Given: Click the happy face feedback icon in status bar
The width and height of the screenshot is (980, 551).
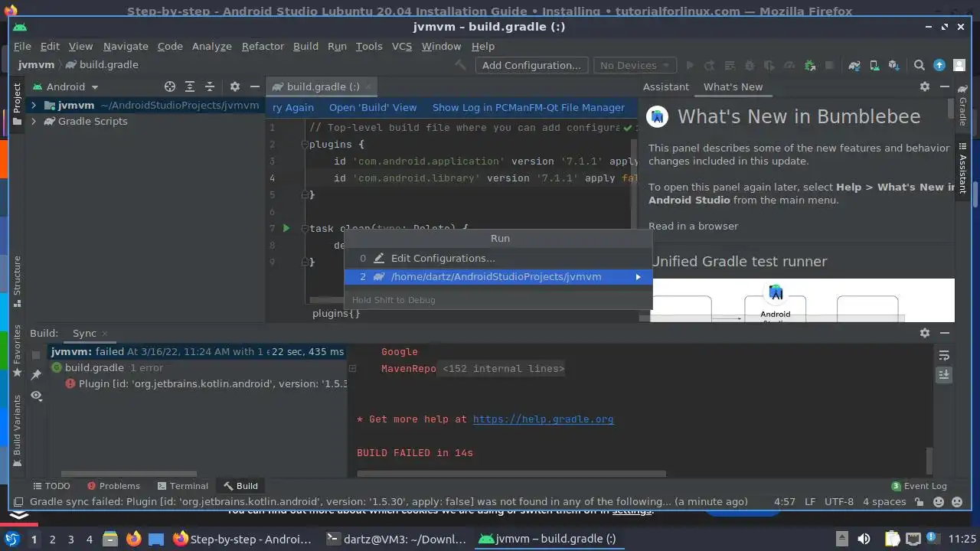Looking at the screenshot, I should [x=938, y=502].
